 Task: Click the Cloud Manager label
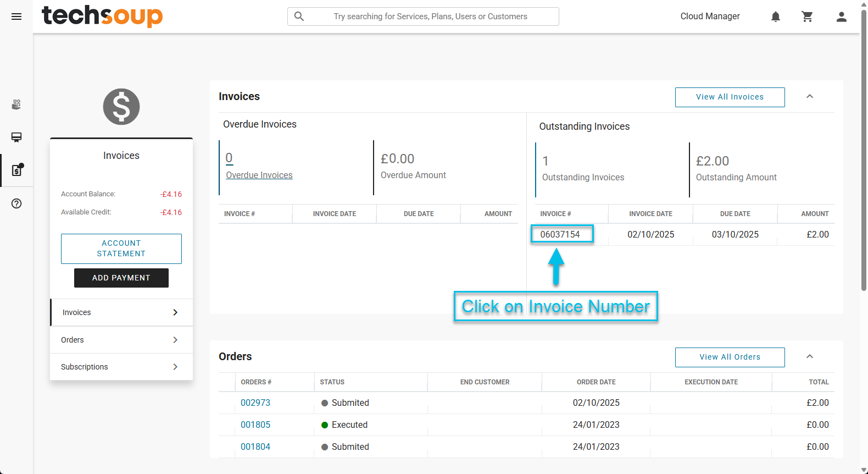710,16
